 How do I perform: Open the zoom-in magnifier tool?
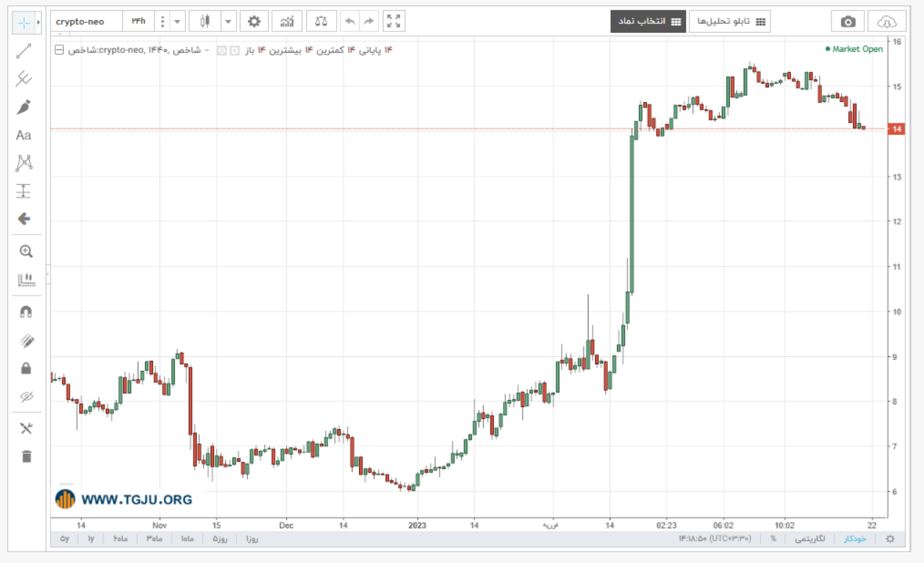click(x=26, y=252)
